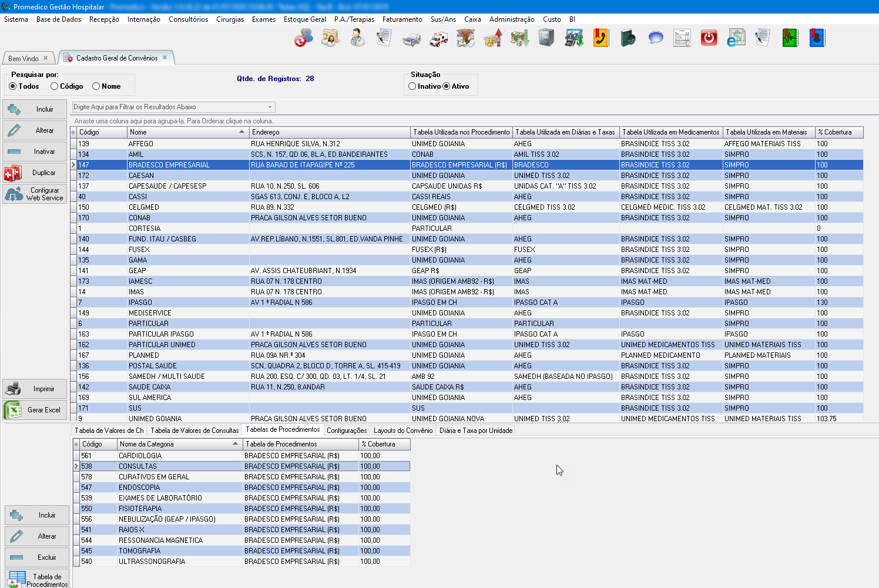Select the Código search radio button
The width and height of the screenshot is (879, 588).
click(55, 86)
